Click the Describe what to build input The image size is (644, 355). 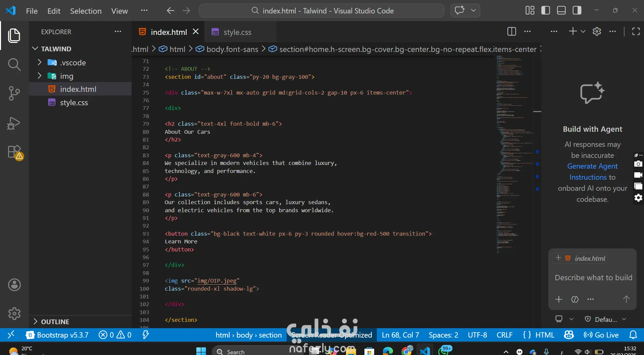coord(593,278)
